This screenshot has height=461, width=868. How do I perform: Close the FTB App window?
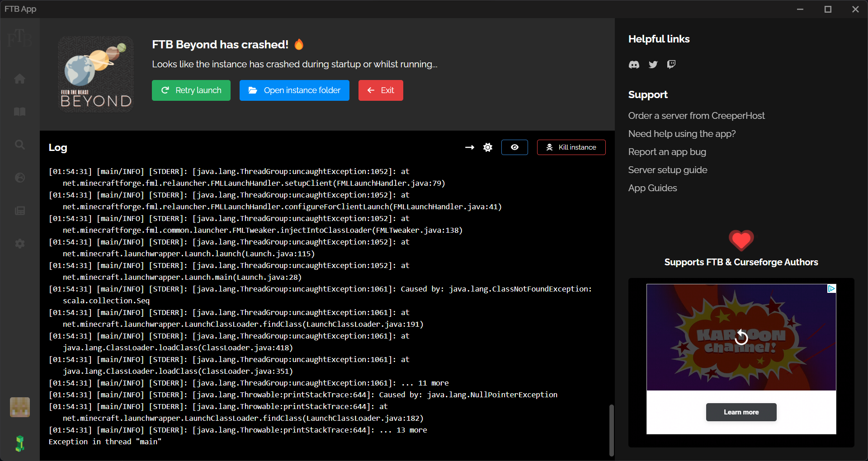(855, 9)
